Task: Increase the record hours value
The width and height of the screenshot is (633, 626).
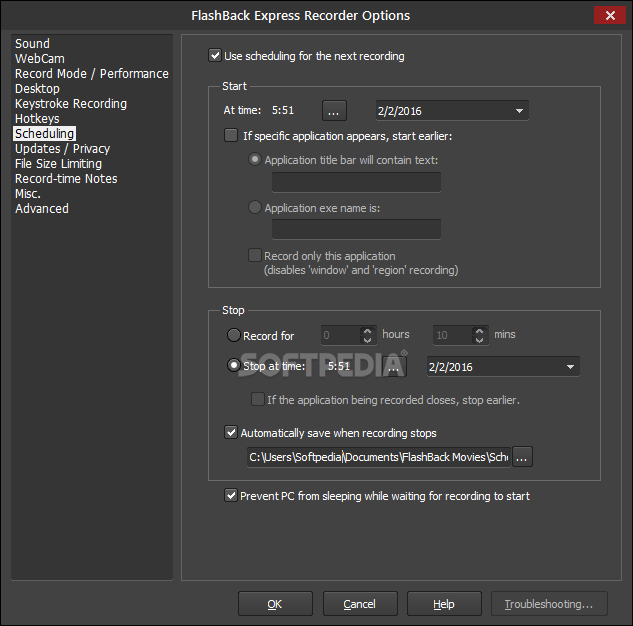Action: coord(367,331)
